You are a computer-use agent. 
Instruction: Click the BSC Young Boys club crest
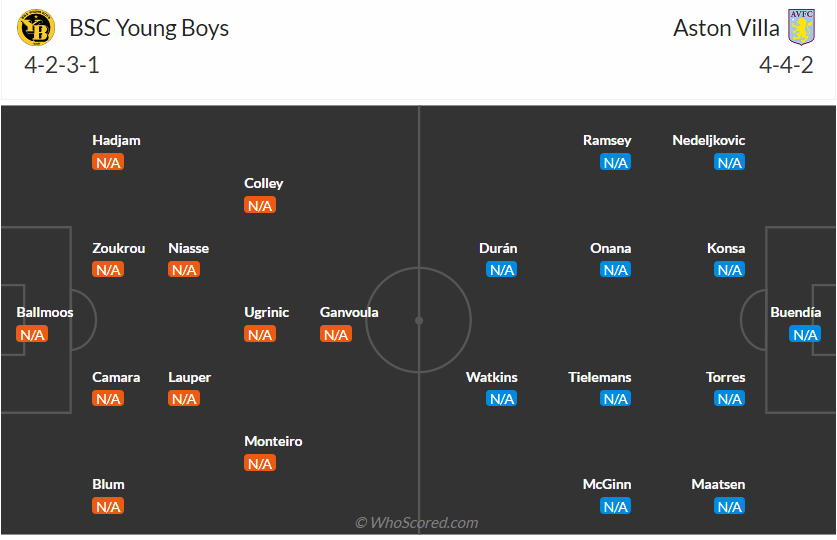click(37, 28)
